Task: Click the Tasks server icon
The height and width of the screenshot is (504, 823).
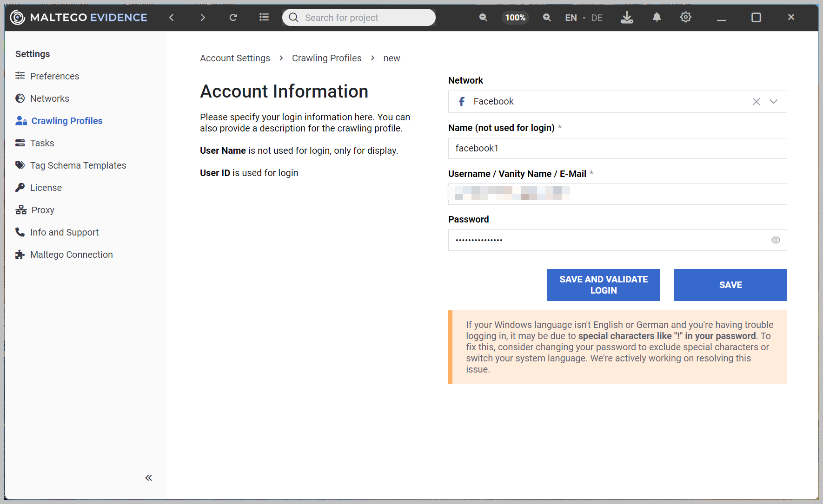Action: point(20,143)
